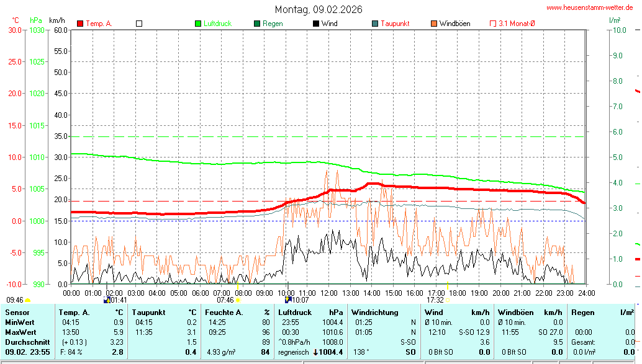The image size is (642, 364).
Task: Click the Montag, 09.02.2026 date title
Action: click(319, 9)
